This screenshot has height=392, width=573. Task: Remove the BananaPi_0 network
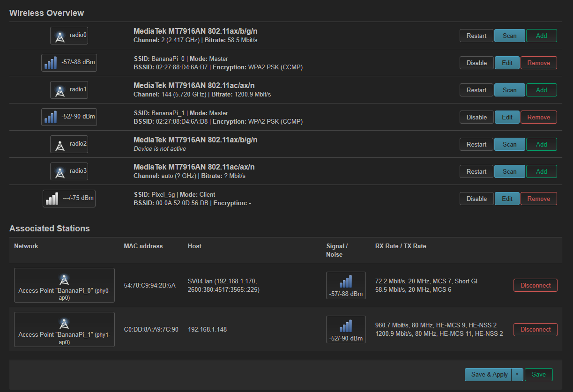pos(539,63)
